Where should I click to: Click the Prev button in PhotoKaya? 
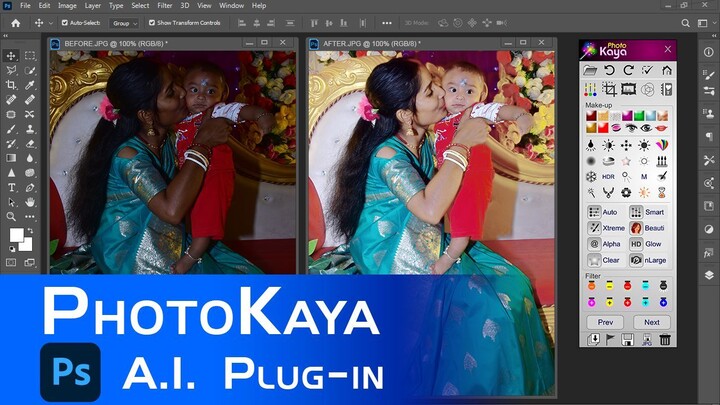[605, 322]
